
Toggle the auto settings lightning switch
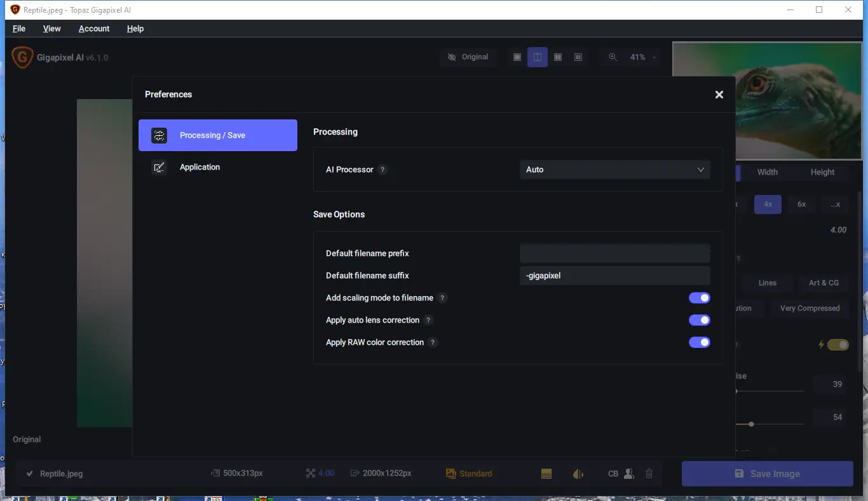(837, 345)
